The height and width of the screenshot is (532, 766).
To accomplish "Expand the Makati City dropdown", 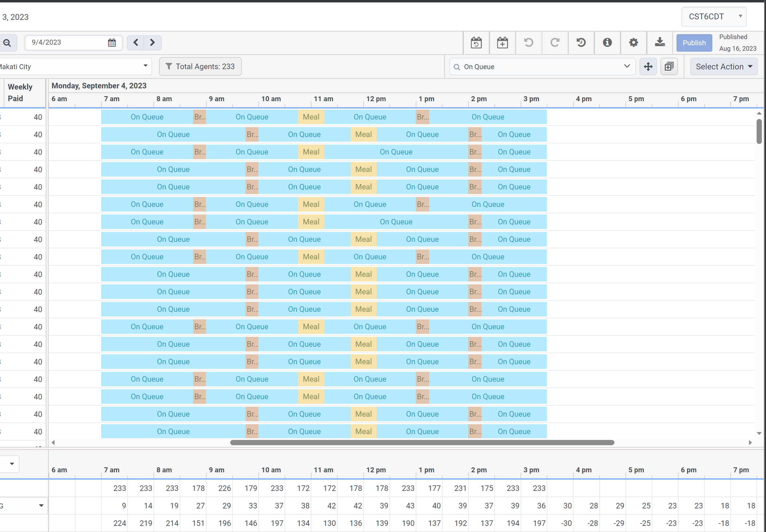I will (x=75, y=67).
